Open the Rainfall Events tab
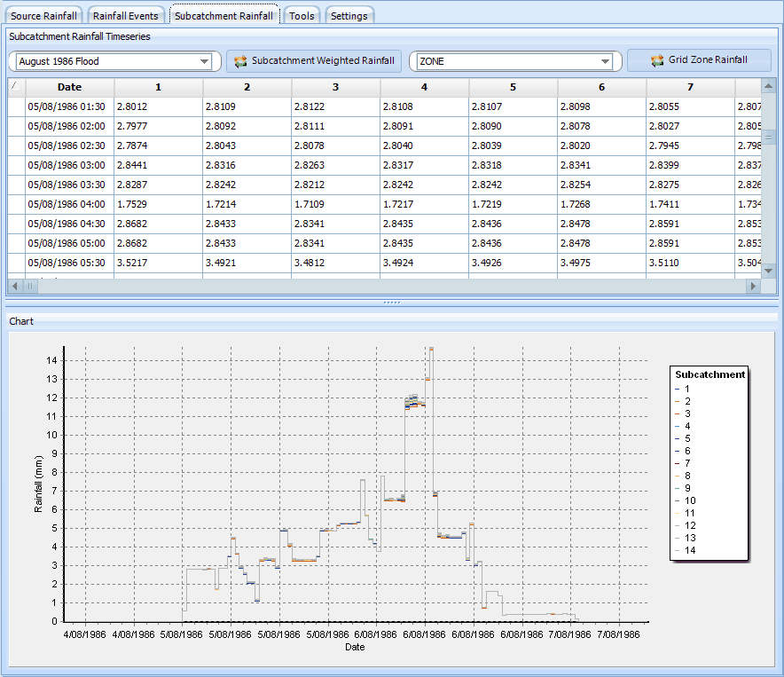The width and height of the screenshot is (784, 677). coord(125,16)
